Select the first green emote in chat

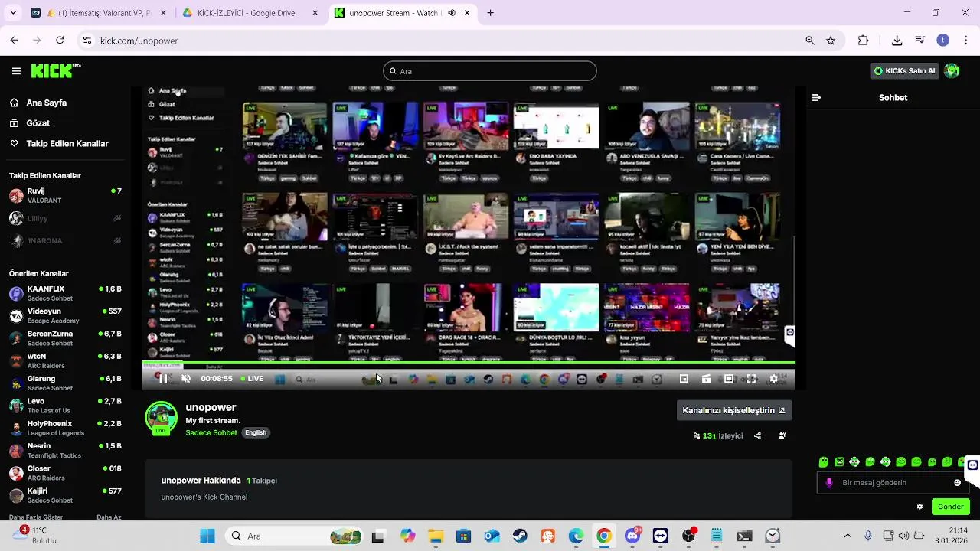pos(824,462)
